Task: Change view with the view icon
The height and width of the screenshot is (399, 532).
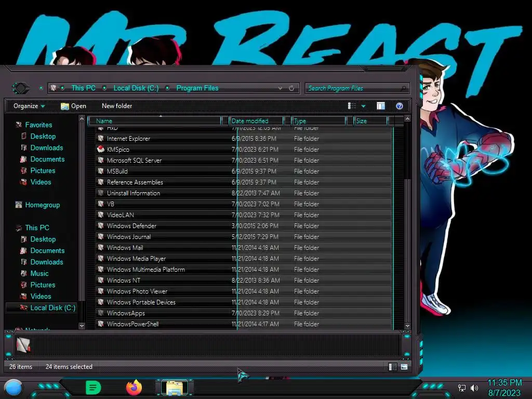Action: coord(352,106)
